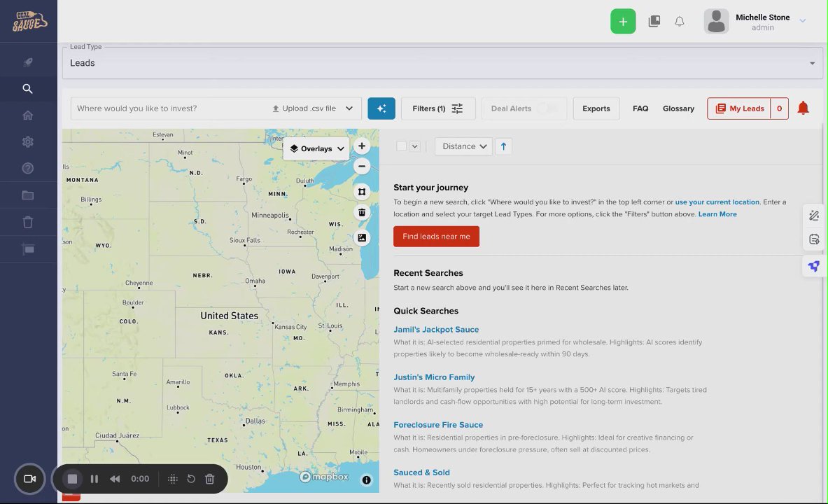Screen dimensions: 828x504
Task: Open My Leads
Action: (x=738, y=108)
